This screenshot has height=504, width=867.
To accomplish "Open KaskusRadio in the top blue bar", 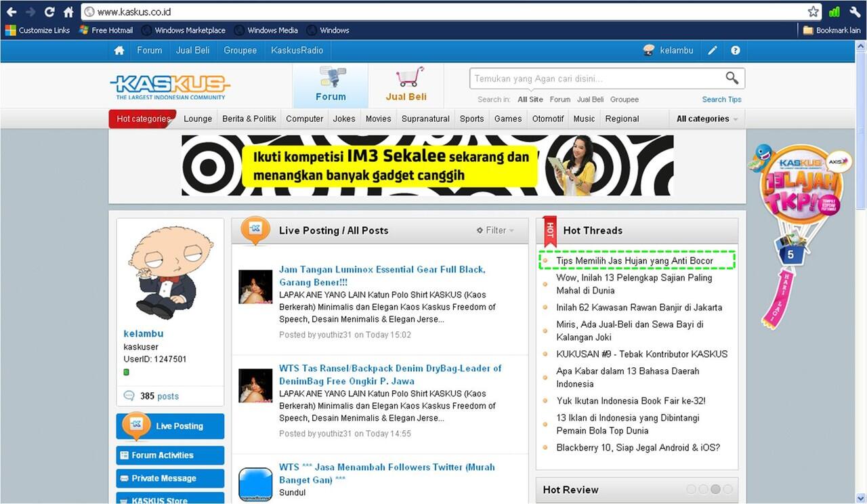I will click(297, 50).
